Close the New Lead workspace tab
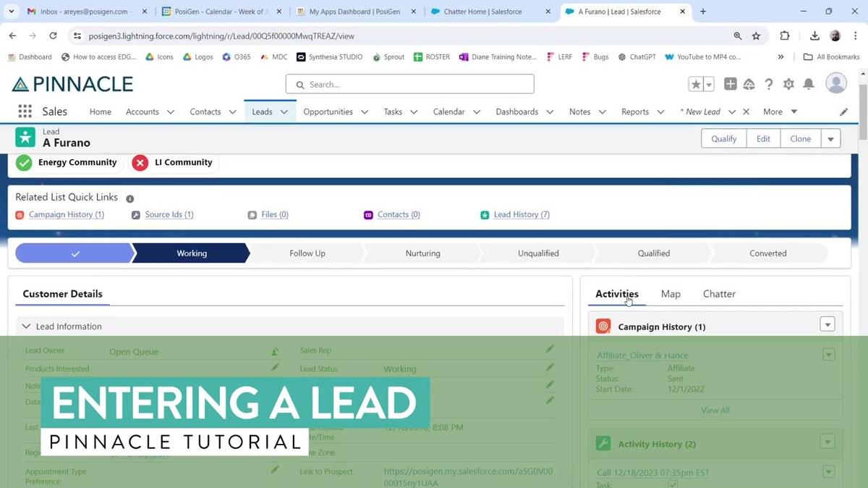 [746, 112]
